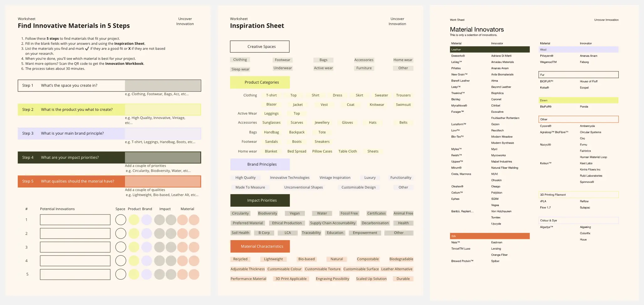
Task: Select the Luxury brand principle
Action: tap(370, 178)
